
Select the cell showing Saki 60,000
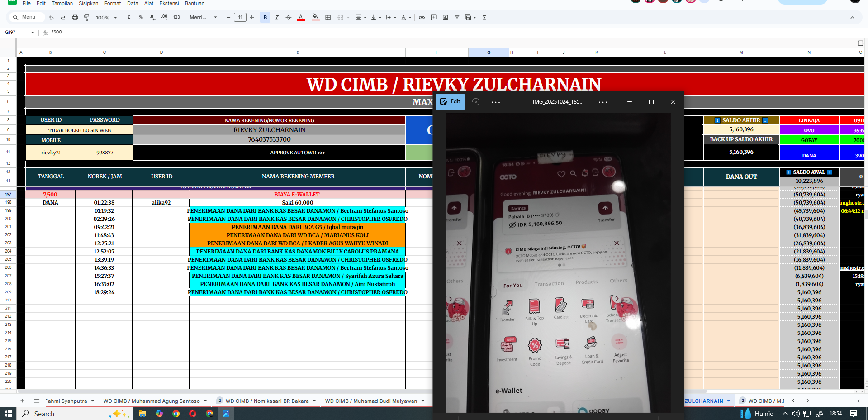pos(298,203)
